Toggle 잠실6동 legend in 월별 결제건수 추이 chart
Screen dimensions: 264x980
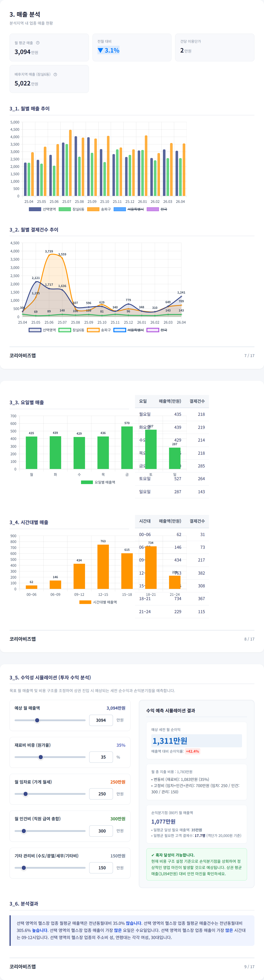click(x=72, y=330)
